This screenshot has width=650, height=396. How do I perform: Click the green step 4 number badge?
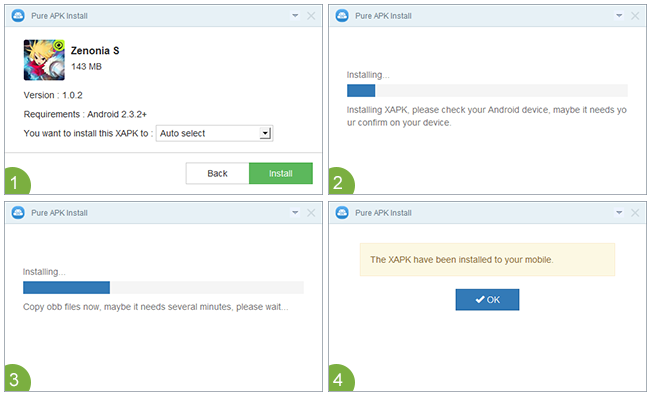[x=341, y=378]
